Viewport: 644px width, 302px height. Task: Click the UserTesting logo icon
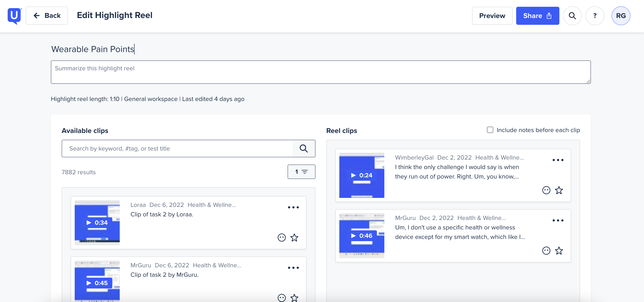[x=14, y=16]
